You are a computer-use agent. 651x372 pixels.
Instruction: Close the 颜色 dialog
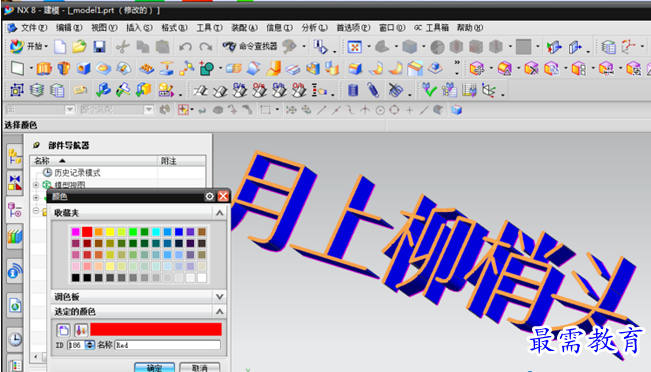point(223,196)
